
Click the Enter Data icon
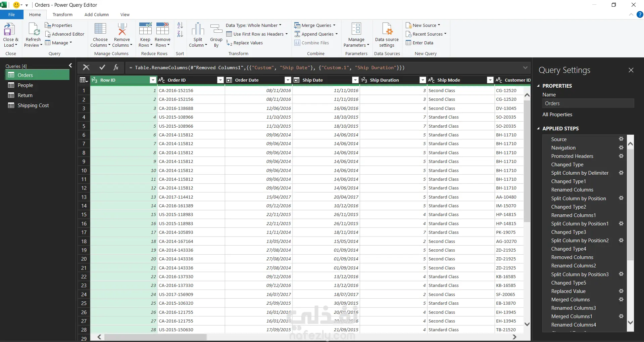(408, 43)
